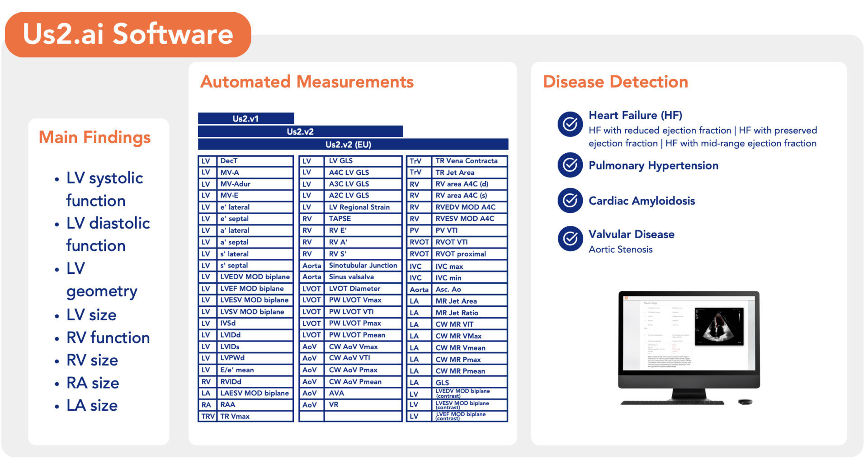Click the LVEF MOD biplane cell in the first column
This screenshot has height=464, width=868.
click(x=255, y=288)
